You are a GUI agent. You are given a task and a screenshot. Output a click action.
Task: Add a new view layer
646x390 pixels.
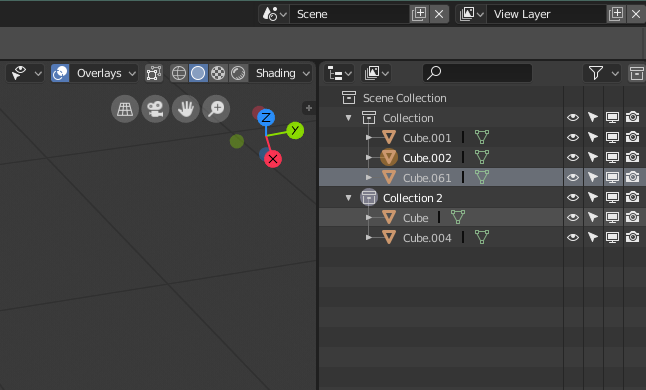point(616,14)
